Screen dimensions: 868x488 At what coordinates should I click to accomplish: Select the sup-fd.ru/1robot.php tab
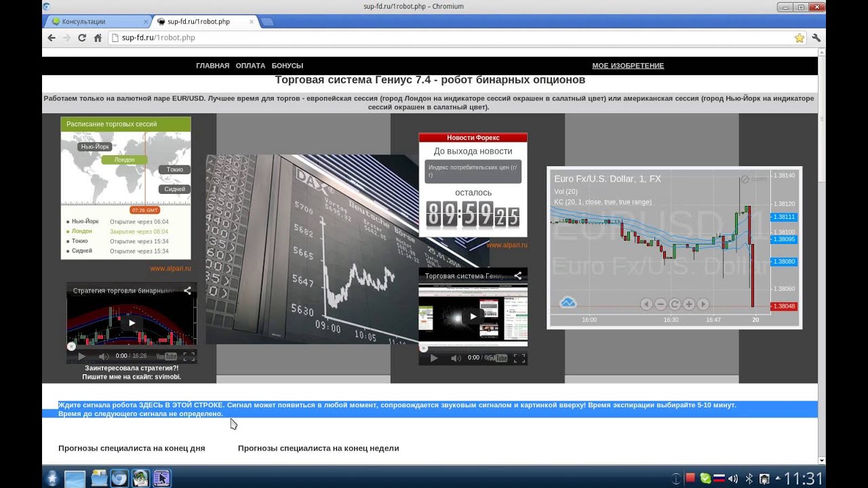203,22
